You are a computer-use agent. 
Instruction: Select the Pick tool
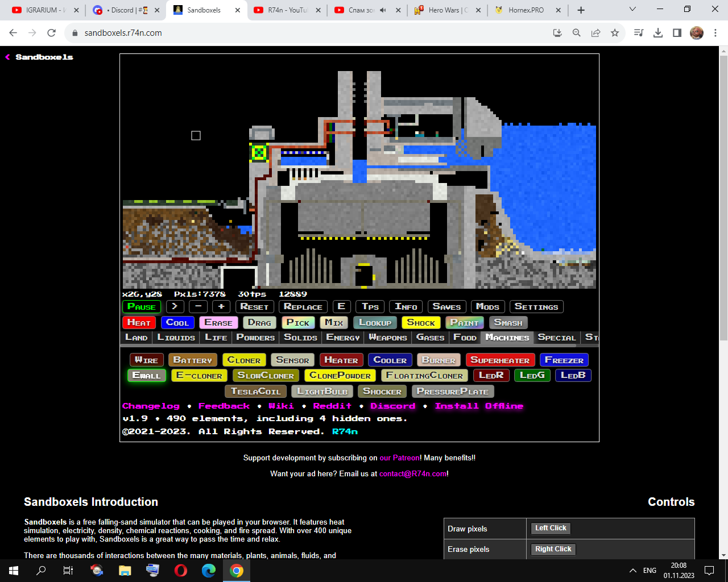point(298,323)
